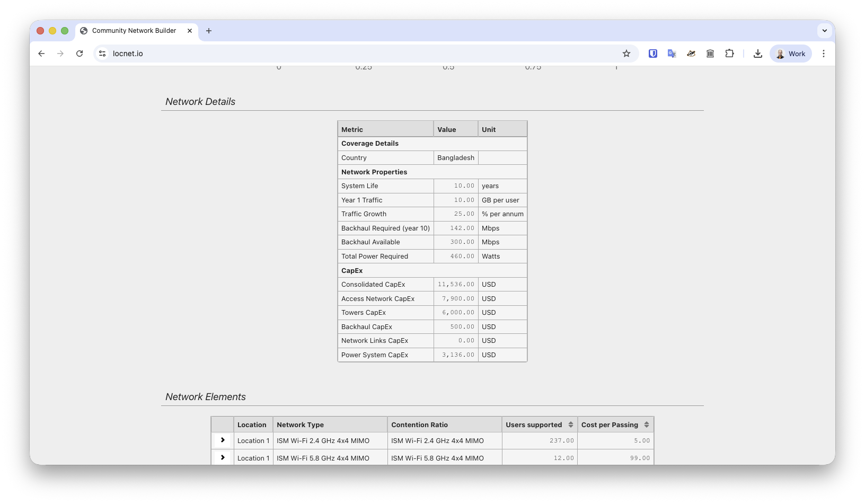View site information icon in address bar

point(103,54)
